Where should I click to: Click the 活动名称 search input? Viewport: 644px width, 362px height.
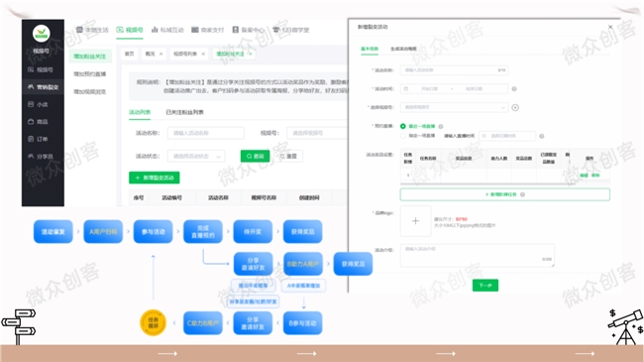click(206, 133)
